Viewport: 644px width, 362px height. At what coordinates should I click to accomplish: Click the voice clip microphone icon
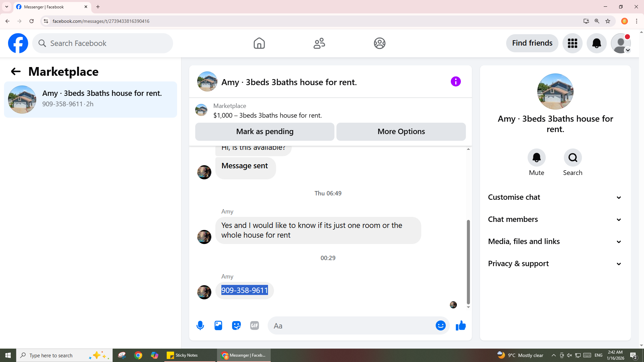(200, 325)
